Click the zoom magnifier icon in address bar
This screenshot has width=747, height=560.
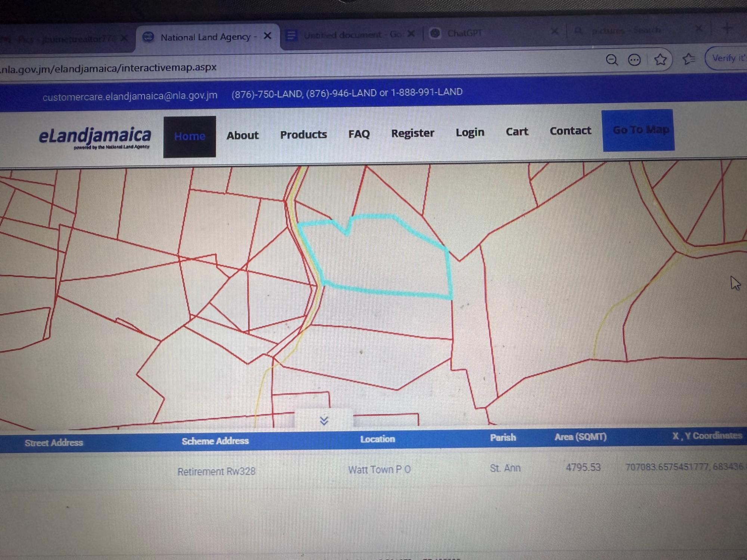[611, 60]
